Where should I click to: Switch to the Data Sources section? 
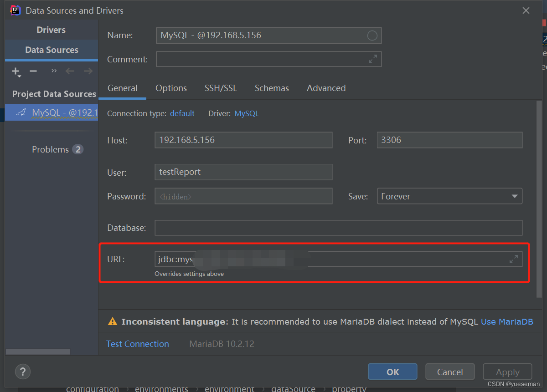pyautogui.click(x=52, y=50)
